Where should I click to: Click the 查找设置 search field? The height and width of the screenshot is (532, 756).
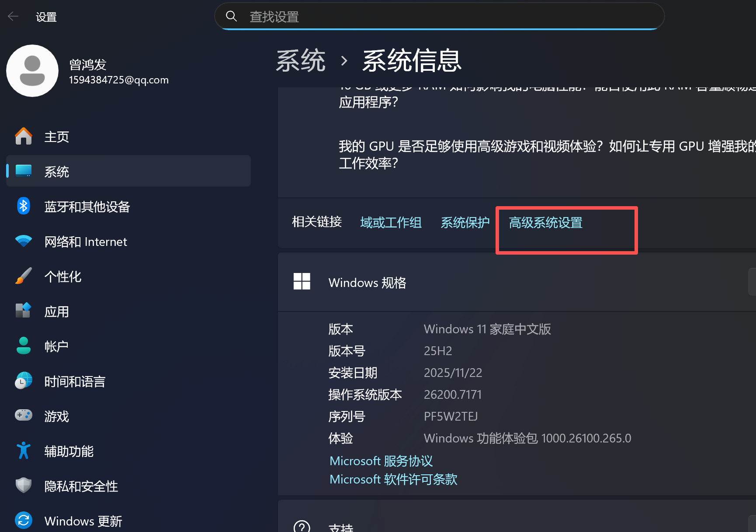[x=440, y=17]
